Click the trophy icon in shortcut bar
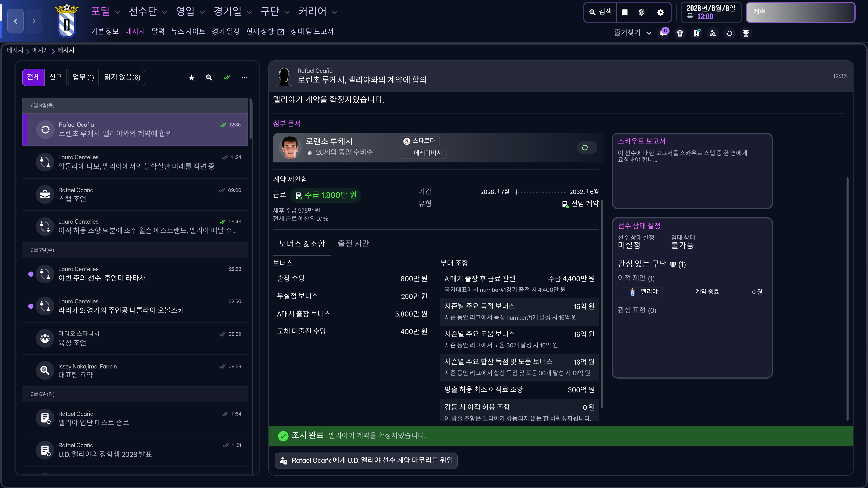This screenshot has height=488, width=868. coord(746,33)
